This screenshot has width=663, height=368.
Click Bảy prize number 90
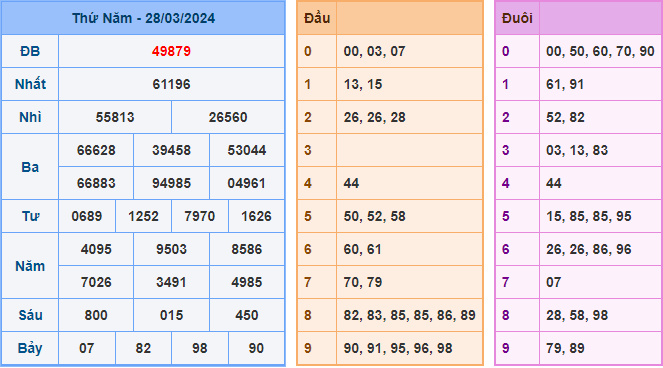(x=256, y=348)
